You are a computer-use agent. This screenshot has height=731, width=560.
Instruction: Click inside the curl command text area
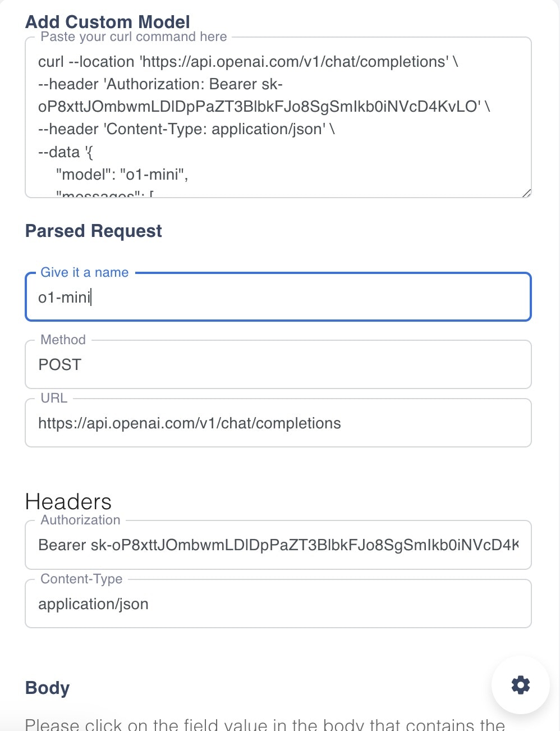pyautogui.click(x=278, y=118)
